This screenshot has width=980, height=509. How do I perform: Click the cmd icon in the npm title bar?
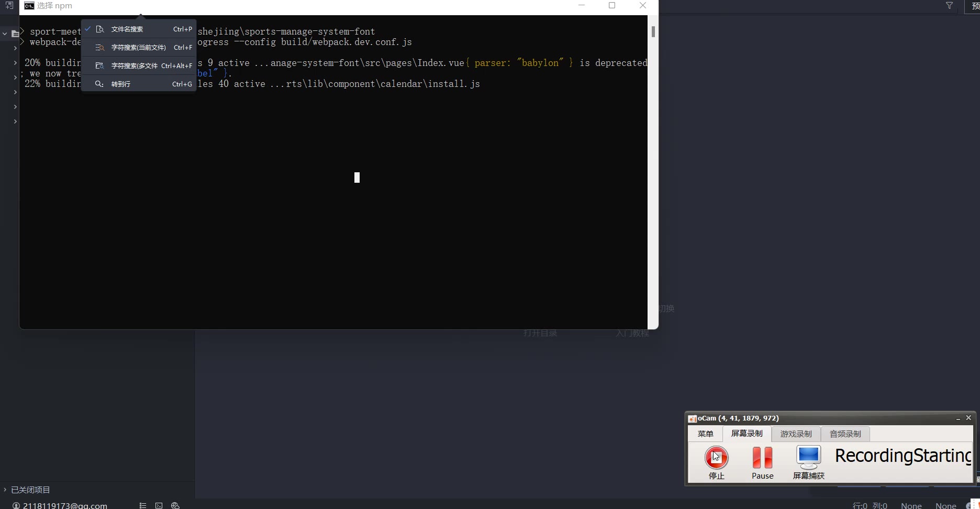(x=29, y=6)
